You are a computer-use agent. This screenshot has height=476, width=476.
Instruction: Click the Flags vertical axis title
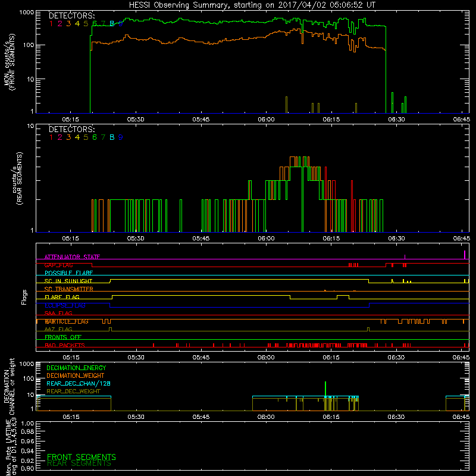(24, 297)
